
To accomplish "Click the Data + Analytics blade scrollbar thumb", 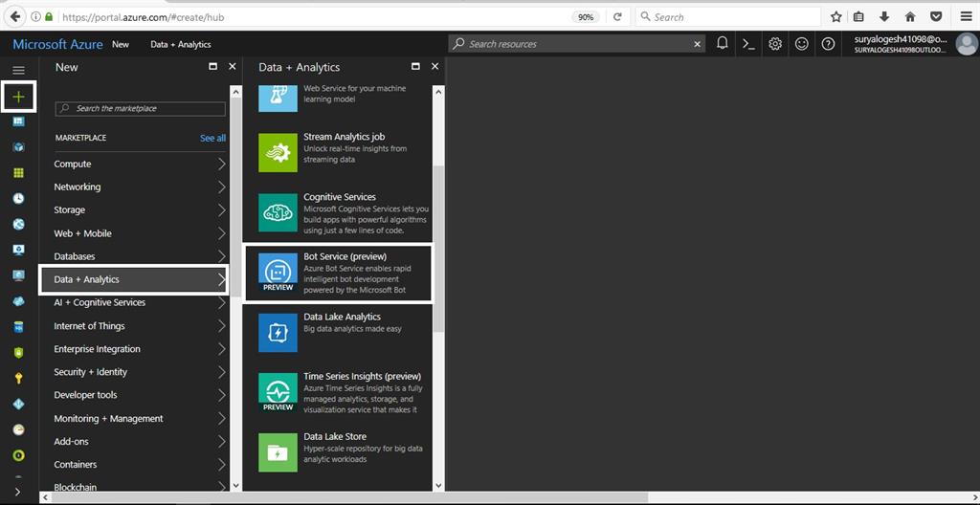I will (x=438, y=248).
